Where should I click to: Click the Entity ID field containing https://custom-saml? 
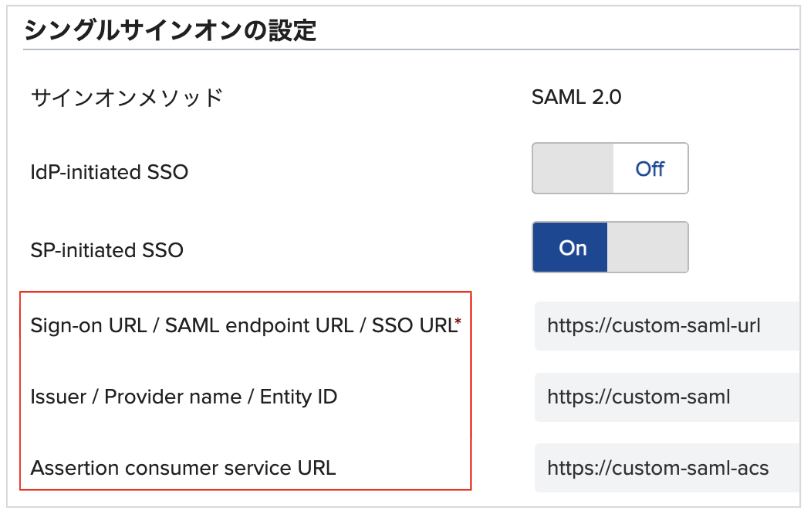click(670, 397)
